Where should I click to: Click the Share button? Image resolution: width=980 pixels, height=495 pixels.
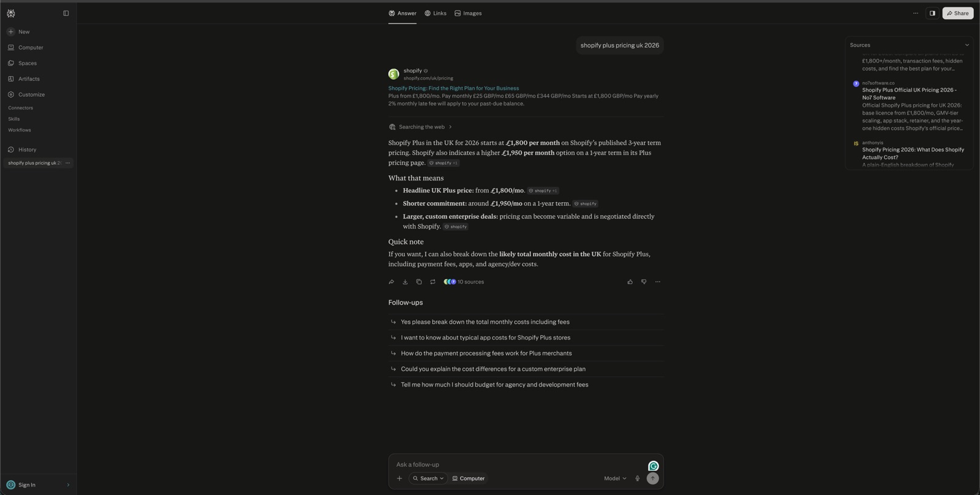[x=958, y=13]
